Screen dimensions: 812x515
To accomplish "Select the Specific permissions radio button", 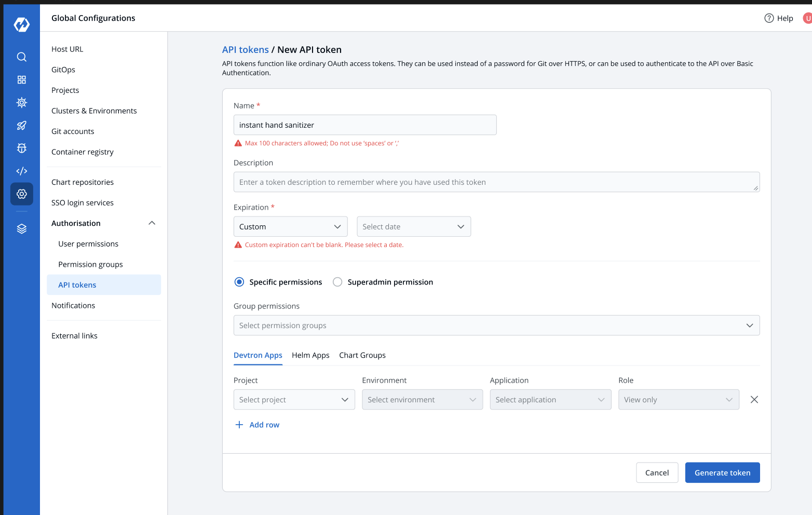I will click(x=239, y=282).
